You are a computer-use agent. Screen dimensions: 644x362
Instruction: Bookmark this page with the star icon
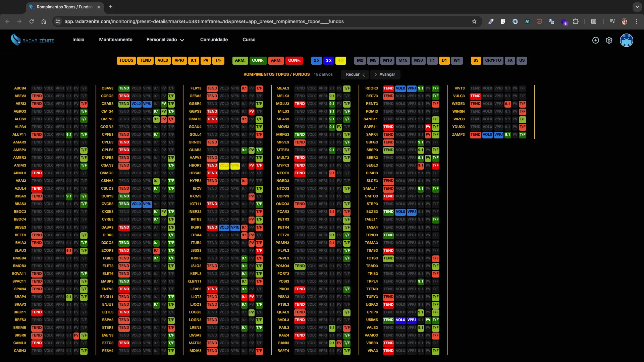(x=474, y=21)
